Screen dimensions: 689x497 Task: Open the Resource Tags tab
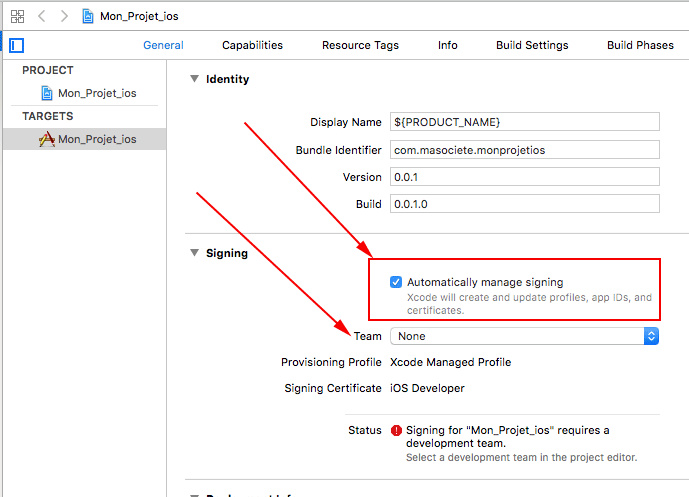360,45
